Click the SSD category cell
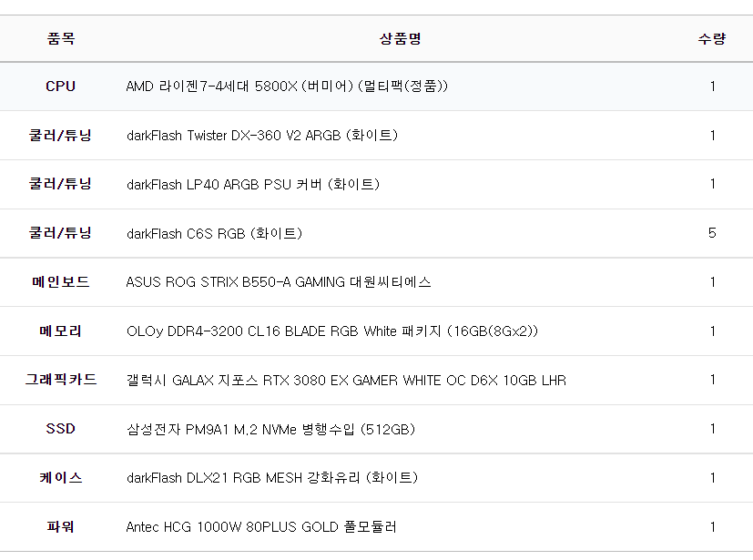The image size is (753, 560). 61,429
